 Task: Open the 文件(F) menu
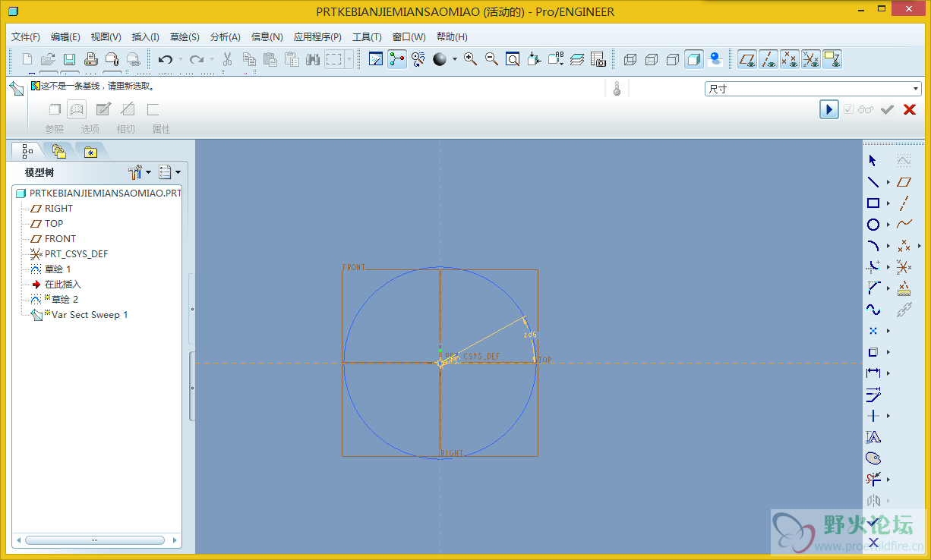click(26, 36)
